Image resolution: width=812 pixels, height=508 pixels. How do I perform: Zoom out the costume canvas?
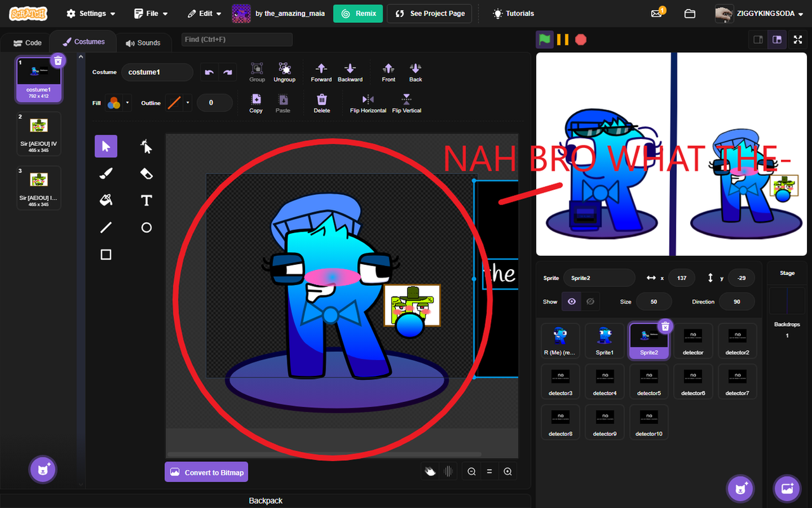point(471,471)
